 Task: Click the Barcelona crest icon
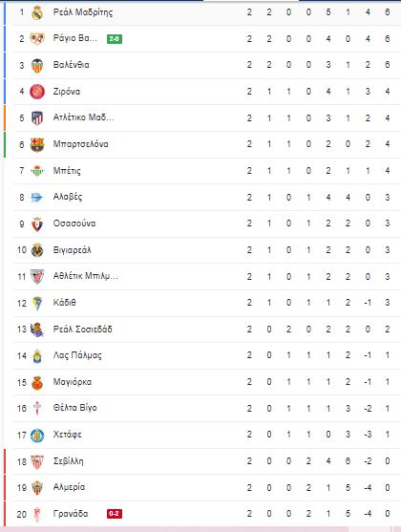click(x=37, y=144)
